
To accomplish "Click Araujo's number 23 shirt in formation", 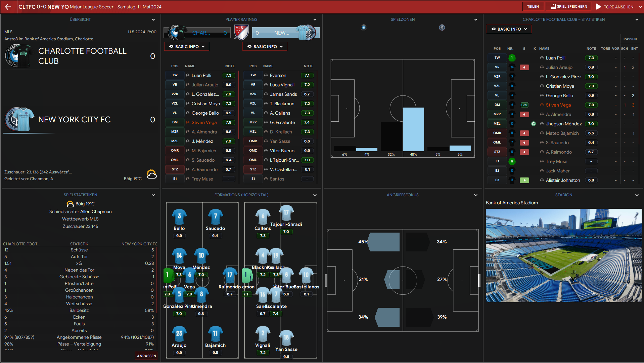I will (179, 333).
